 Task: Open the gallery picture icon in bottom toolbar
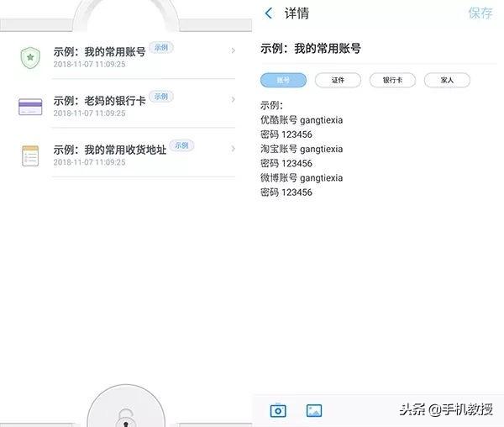click(x=314, y=410)
